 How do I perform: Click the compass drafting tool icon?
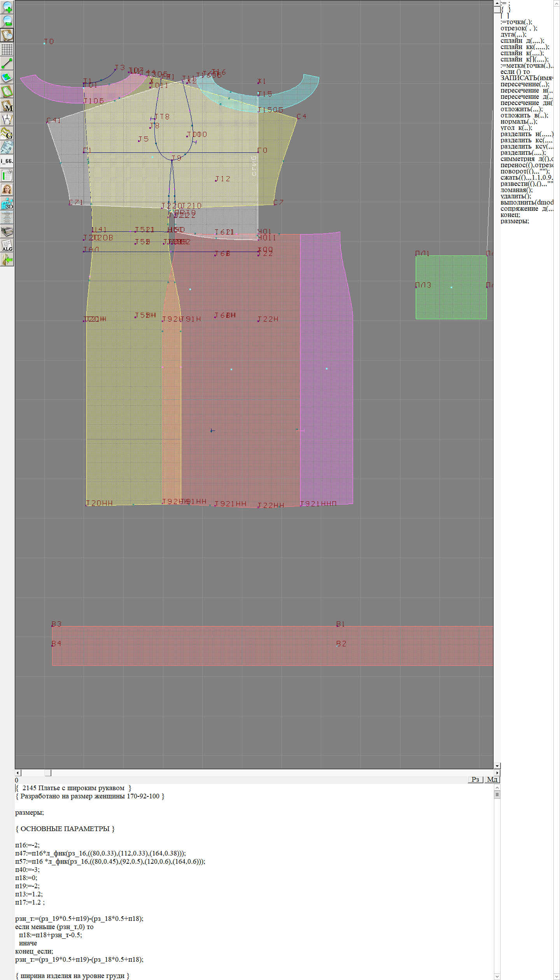tap(7, 119)
